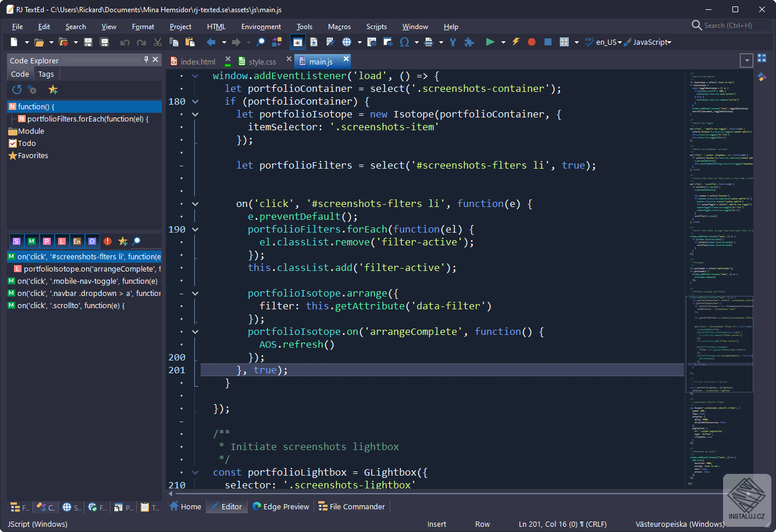
Task: Click the Omega special characters icon
Action: (404, 42)
